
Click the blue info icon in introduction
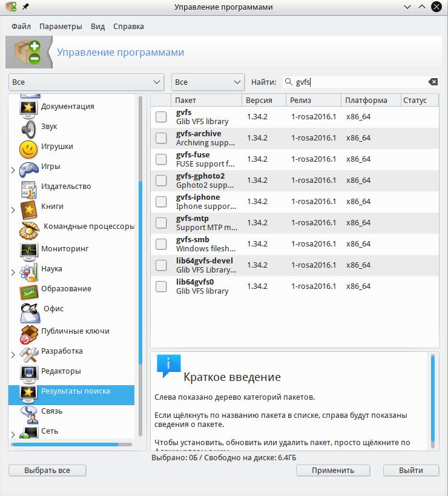tap(169, 366)
